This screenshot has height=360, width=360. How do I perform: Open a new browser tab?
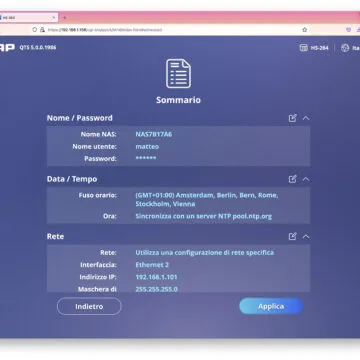(x=65, y=18)
